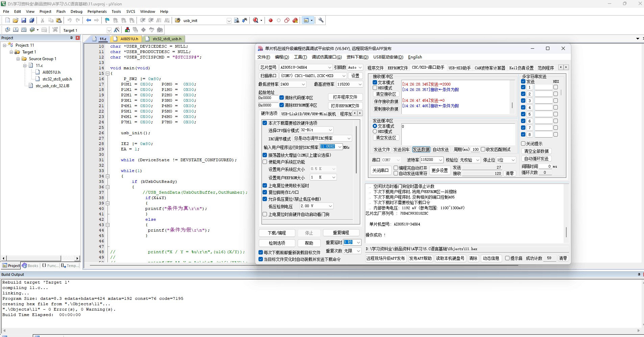The height and width of the screenshot is (337, 644).
Task: Collapse the Source Group 1 tree node
Action: coord(18,59)
